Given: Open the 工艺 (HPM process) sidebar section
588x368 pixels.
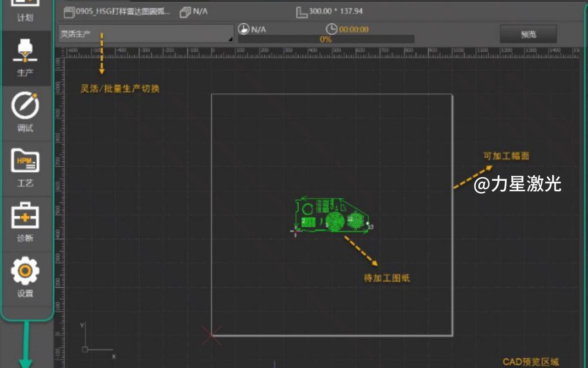Looking at the screenshot, I should pos(25,168).
